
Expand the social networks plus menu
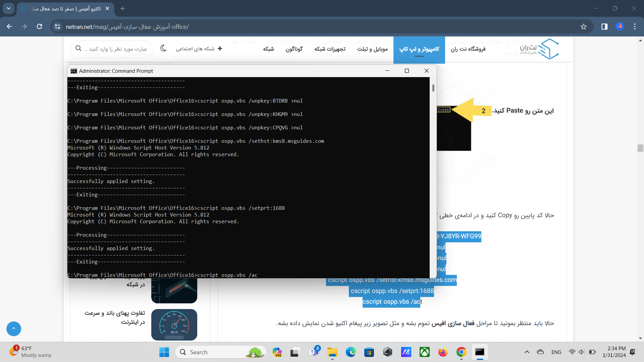click(x=220, y=49)
